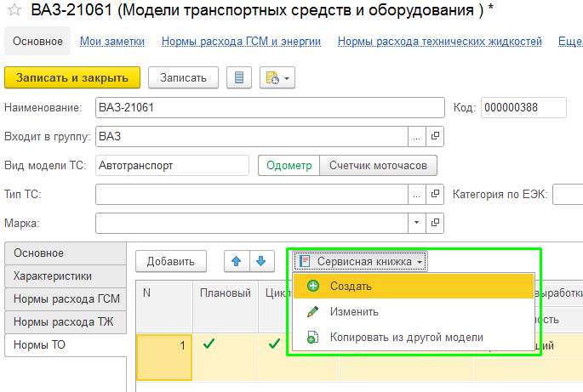
Task: Switch to side tab 'Характеристики'
Action: (x=66, y=276)
